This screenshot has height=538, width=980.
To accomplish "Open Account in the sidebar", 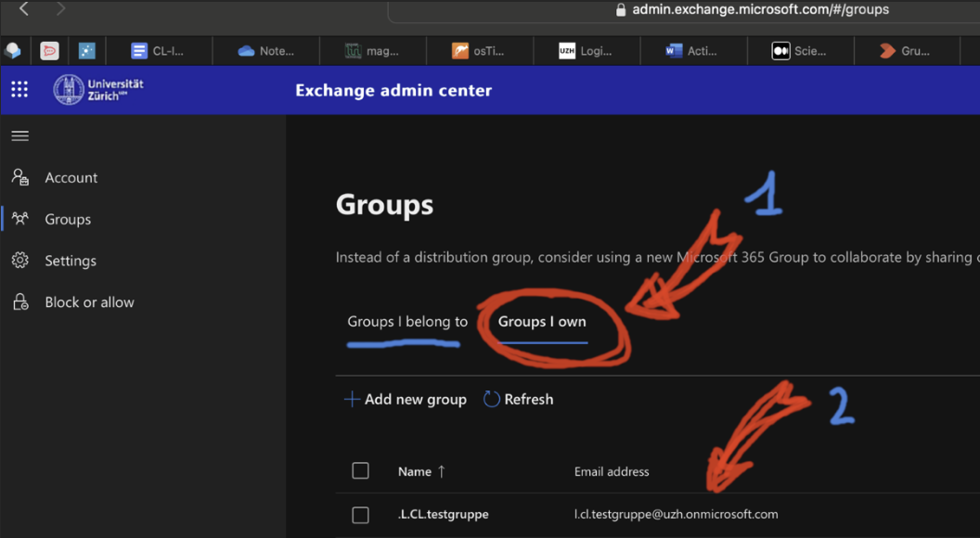I will pos(71,177).
